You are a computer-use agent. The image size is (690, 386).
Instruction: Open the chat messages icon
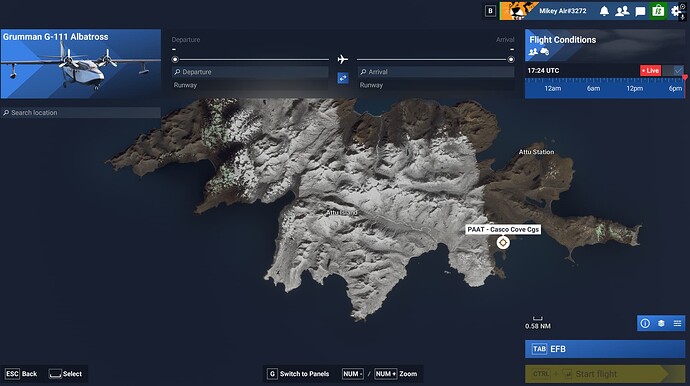640,11
